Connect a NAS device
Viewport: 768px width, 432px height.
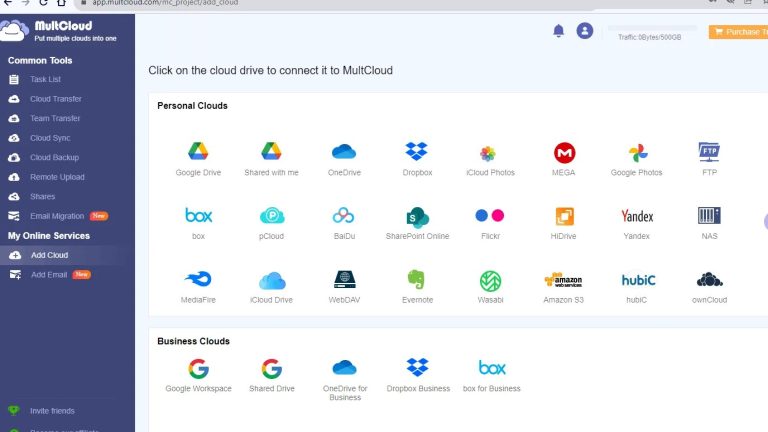pos(709,223)
